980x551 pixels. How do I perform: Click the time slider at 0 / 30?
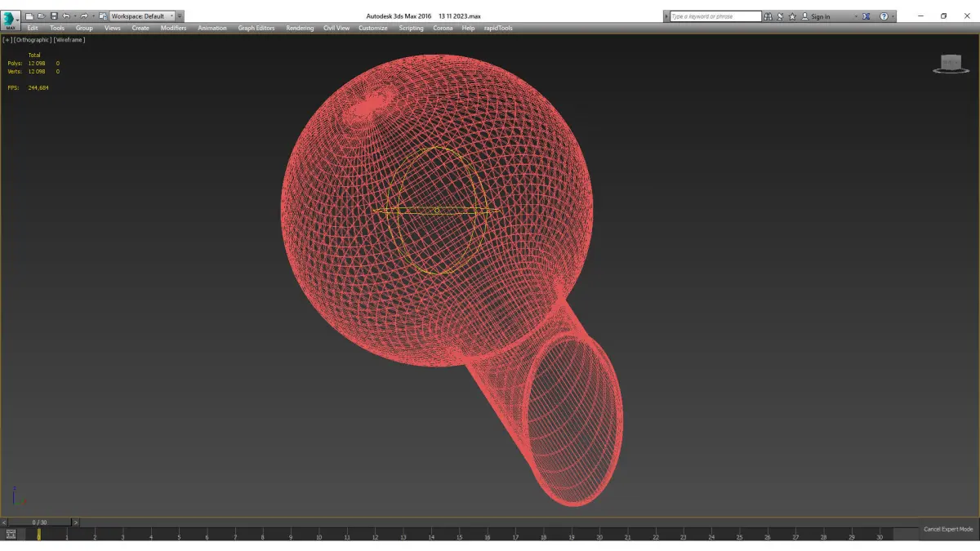(39, 522)
